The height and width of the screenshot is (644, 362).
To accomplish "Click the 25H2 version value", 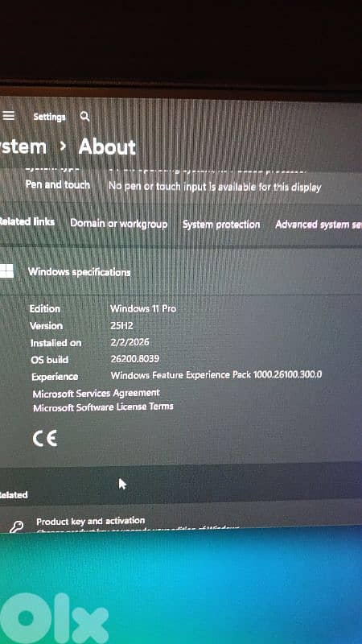I will point(121,326).
